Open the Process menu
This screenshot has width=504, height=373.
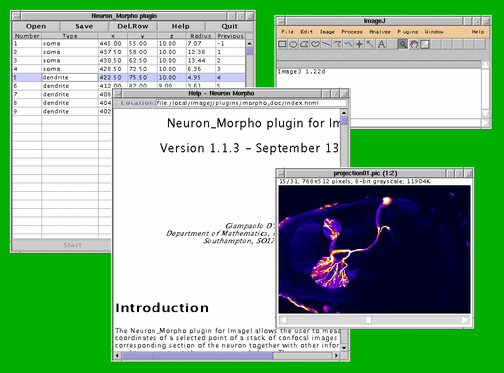coord(352,32)
